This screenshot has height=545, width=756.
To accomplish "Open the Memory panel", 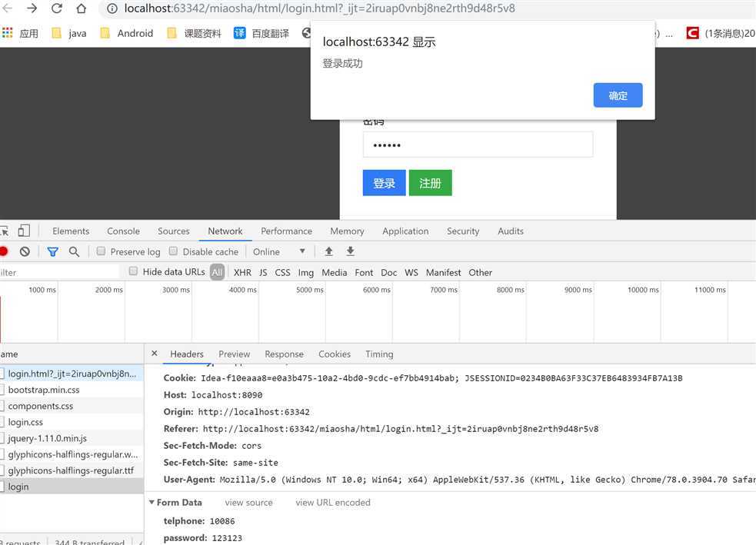I will click(347, 231).
